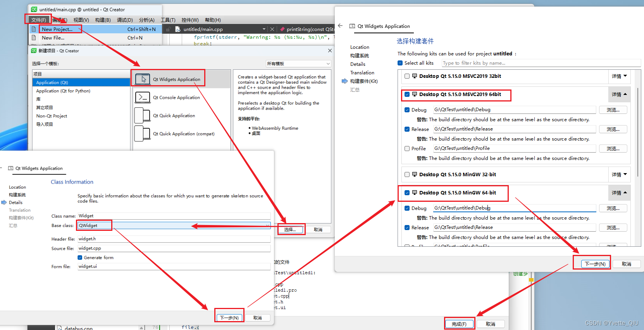644x330 pixels.
Task: Open the editor's open documents dropdown arrow
Action: click(x=264, y=29)
